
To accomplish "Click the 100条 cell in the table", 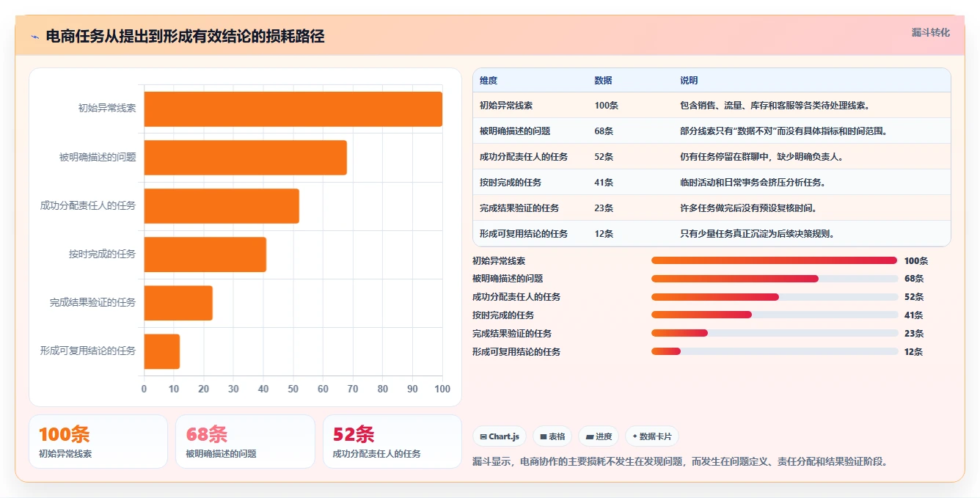I will pos(606,106).
